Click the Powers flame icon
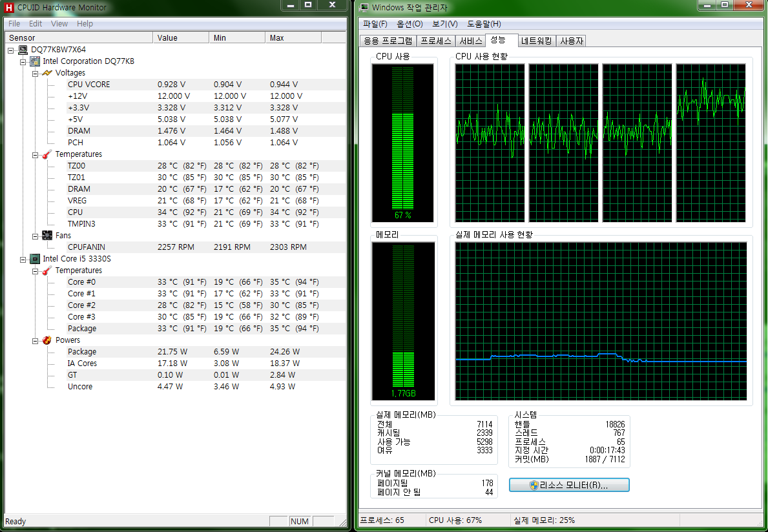This screenshot has width=768, height=532. click(47, 340)
